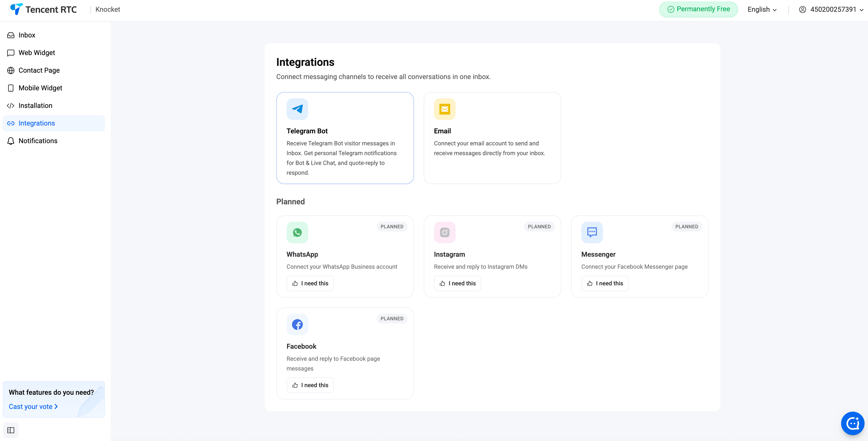
Task: Collapse the sidebar with panel toggle icon
Action: (11, 430)
